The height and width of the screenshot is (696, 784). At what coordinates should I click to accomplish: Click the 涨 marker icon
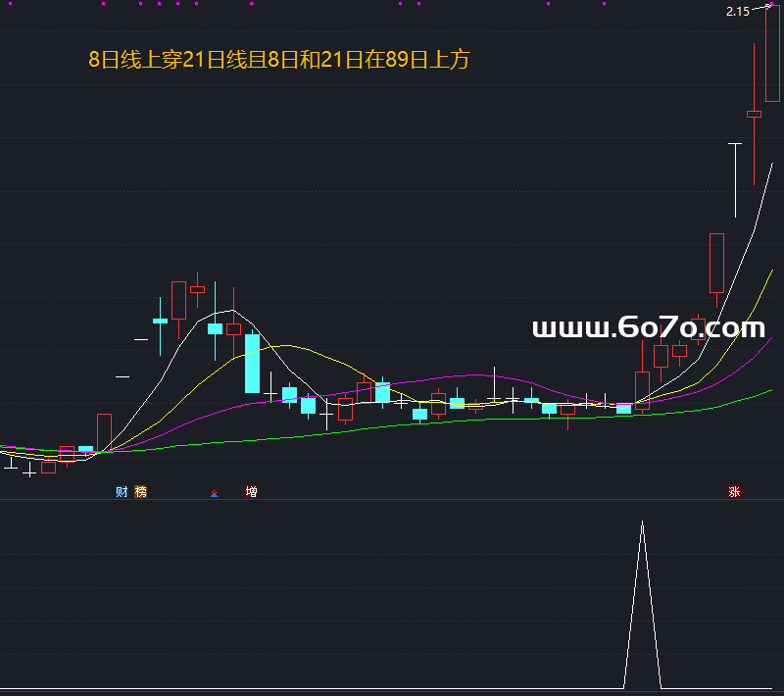tap(734, 492)
